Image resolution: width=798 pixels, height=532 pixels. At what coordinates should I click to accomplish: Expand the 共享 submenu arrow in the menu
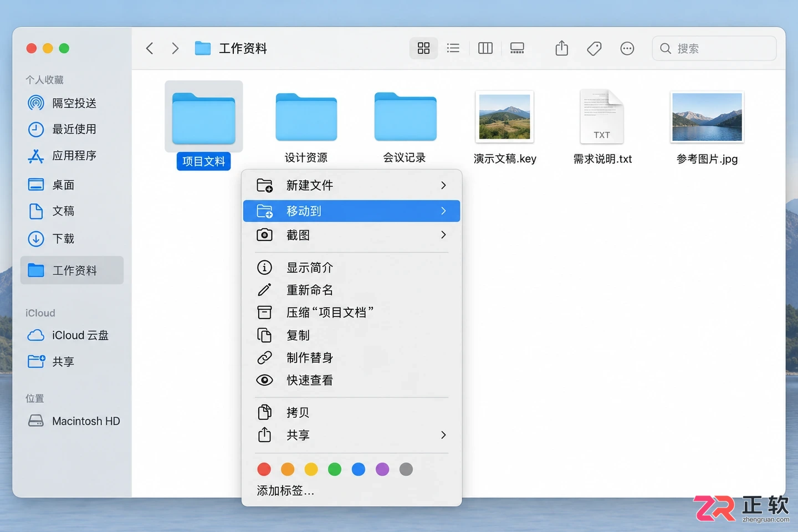443,435
